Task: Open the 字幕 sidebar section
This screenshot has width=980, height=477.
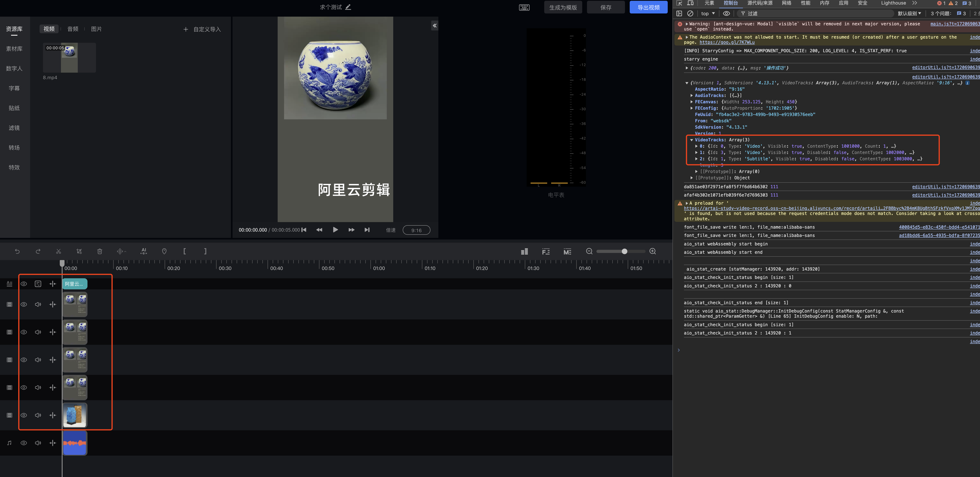Action: point(14,88)
